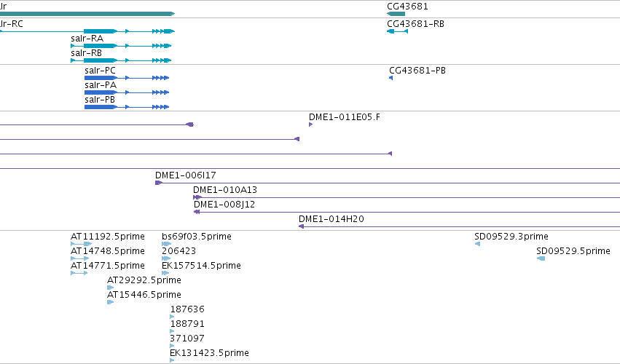Click the DME1-008J12 label

[224, 205]
